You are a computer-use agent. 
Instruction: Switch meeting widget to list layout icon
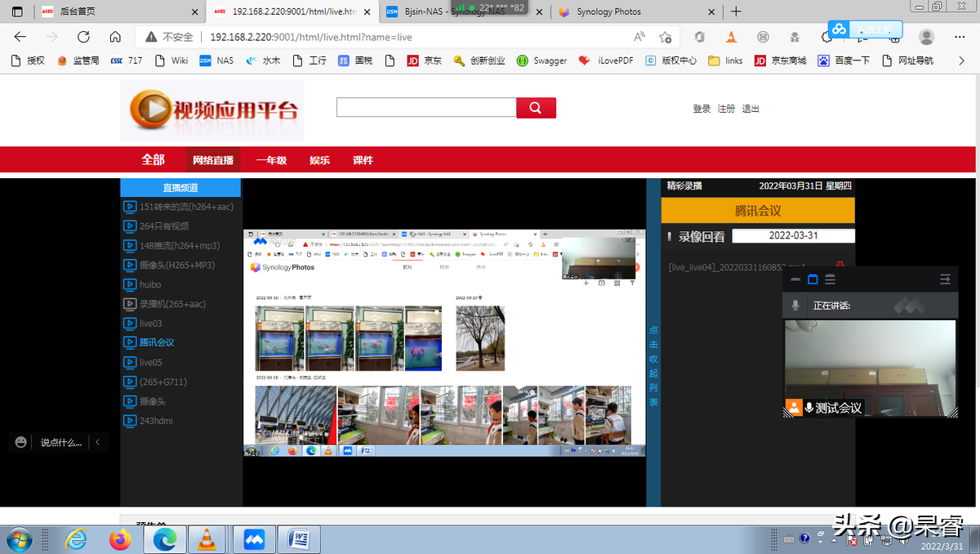pyautogui.click(x=830, y=279)
